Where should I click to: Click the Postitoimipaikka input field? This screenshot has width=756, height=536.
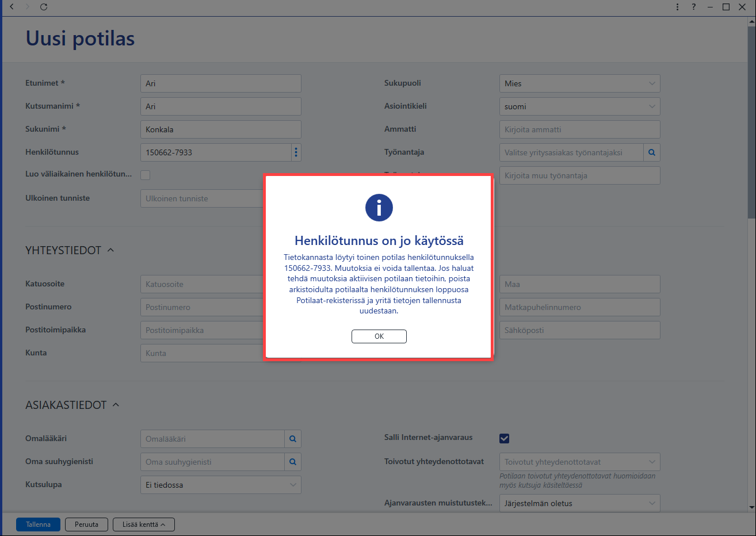click(202, 330)
